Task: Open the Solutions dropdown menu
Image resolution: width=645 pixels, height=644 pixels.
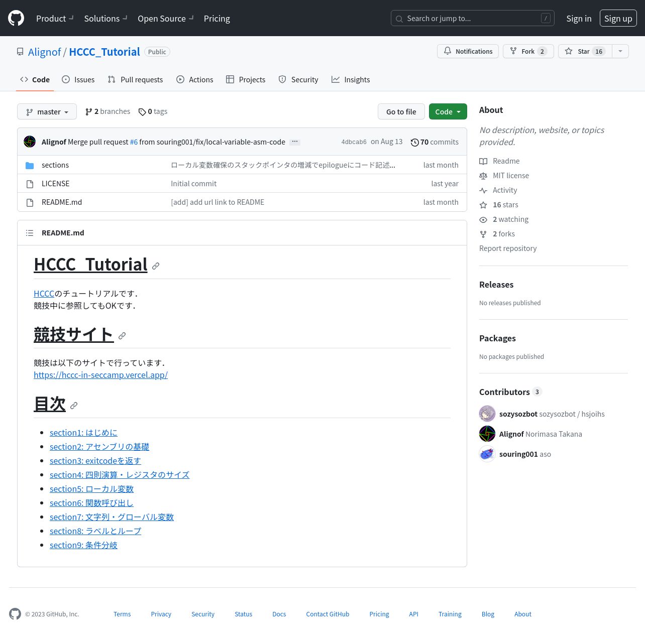Action: click(105, 19)
